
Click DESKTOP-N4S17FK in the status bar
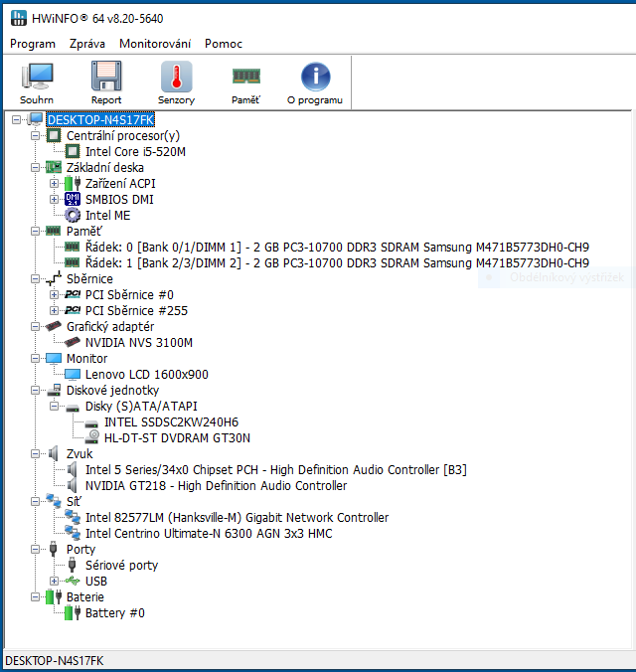point(55,660)
